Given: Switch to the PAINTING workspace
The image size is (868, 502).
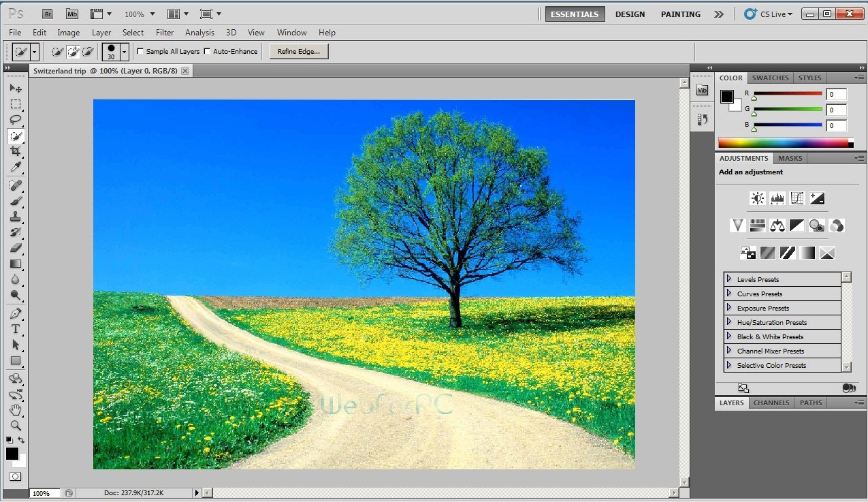Looking at the screenshot, I should 680,14.
